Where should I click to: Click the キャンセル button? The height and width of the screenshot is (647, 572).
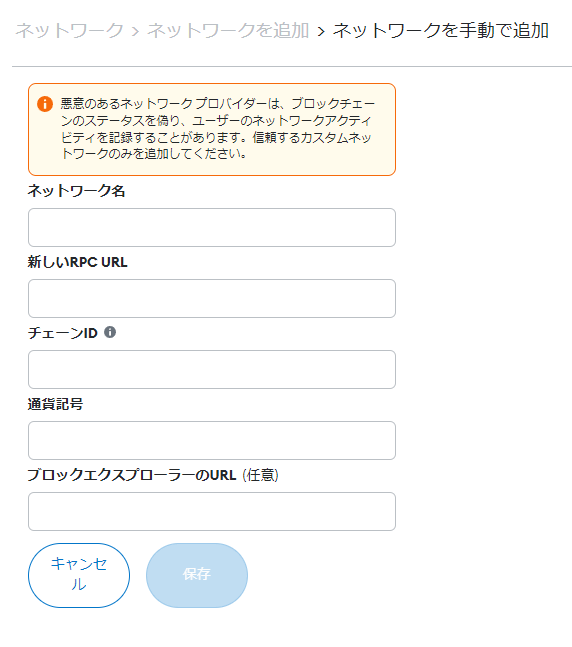[79, 575]
